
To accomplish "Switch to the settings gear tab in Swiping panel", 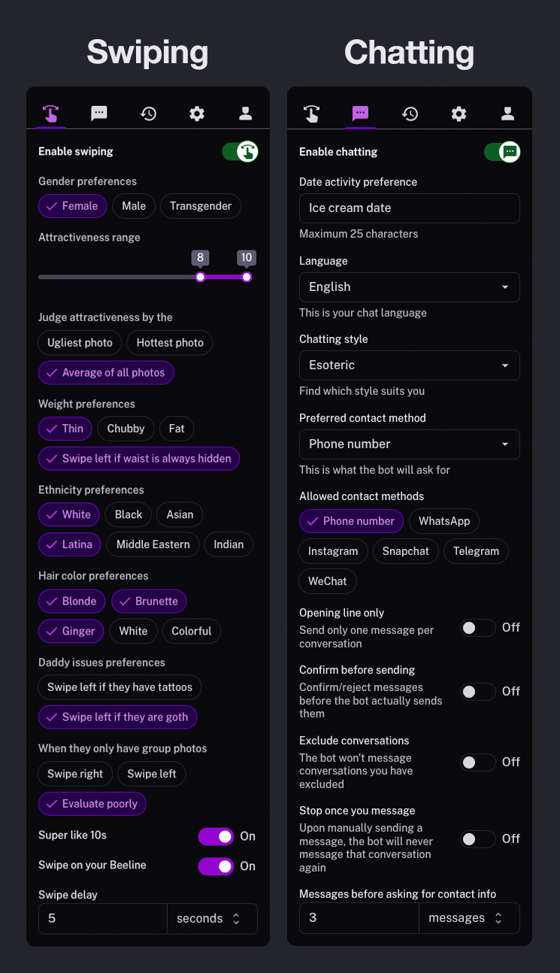I will click(x=196, y=114).
